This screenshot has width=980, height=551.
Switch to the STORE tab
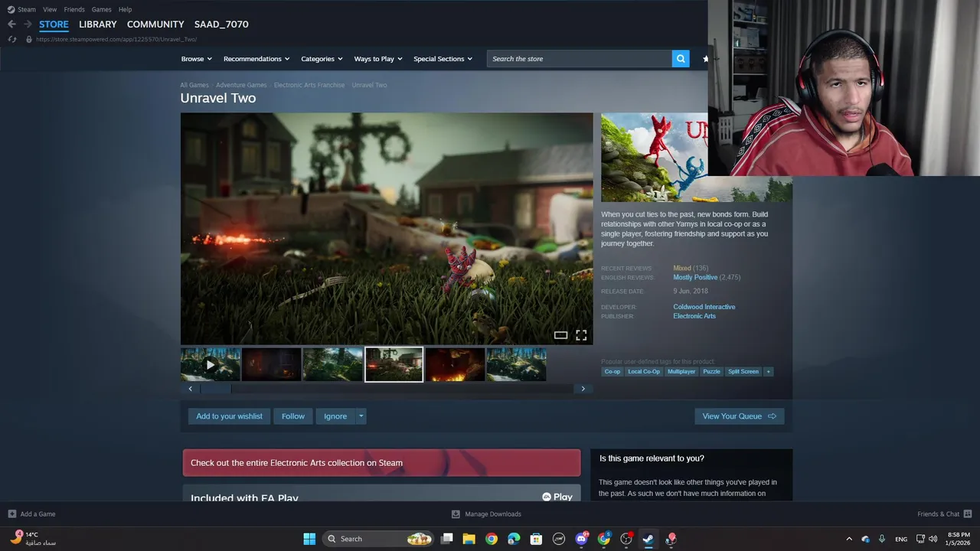(54, 24)
